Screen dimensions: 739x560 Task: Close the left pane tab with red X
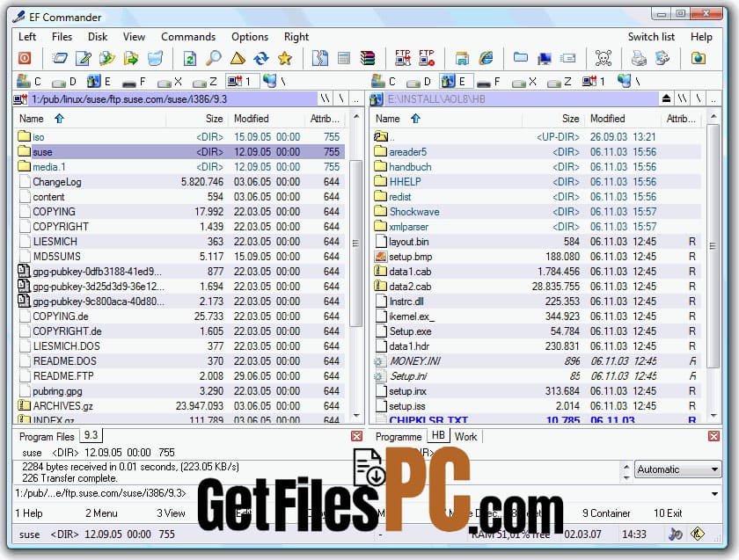[x=357, y=436]
